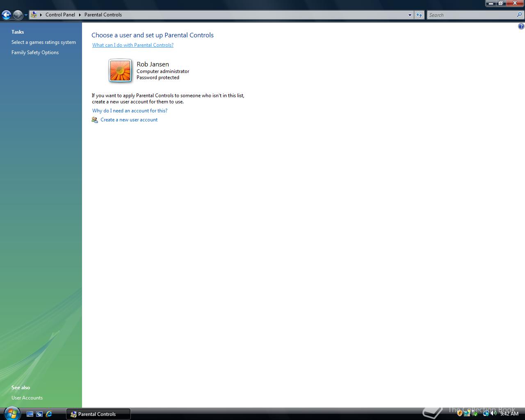Minimize the Parental Controls window
The image size is (525, 420).
click(x=491, y=3)
